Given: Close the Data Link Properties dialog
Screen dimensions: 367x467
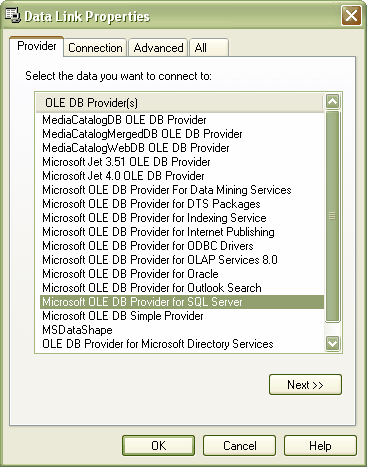Looking at the screenshot, I should click(351, 16).
